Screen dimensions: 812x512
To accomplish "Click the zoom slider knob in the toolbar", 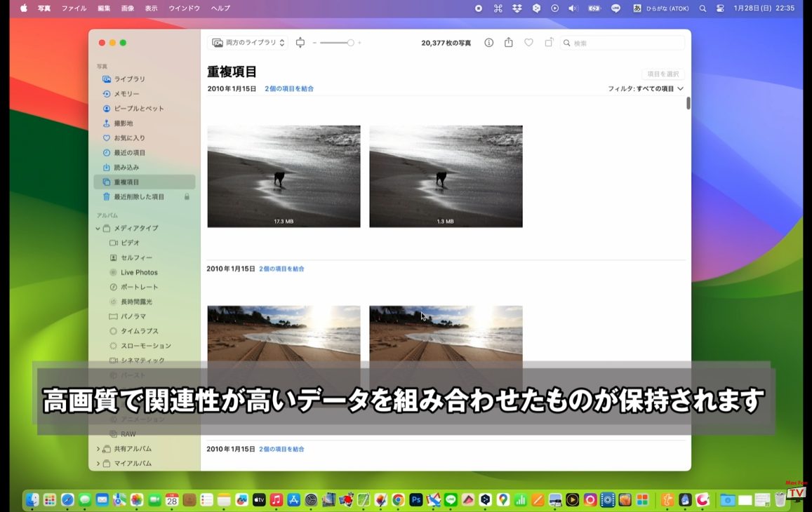I will (x=351, y=43).
